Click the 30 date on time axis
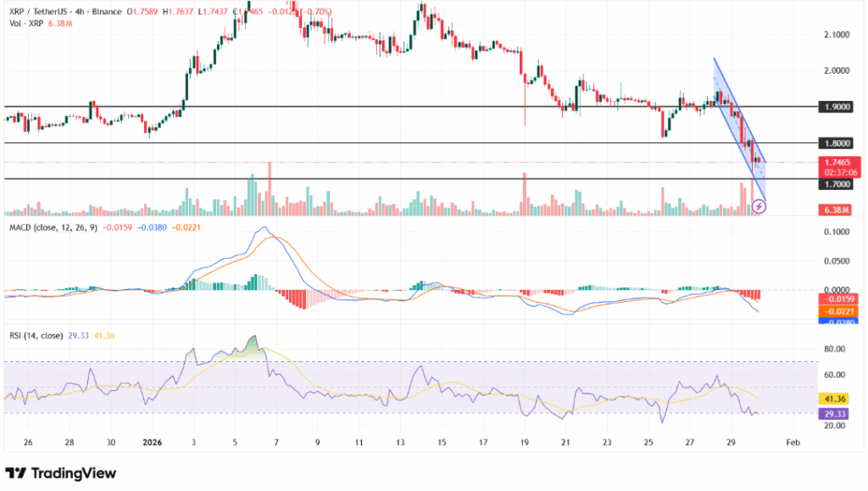 tap(111, 443)
